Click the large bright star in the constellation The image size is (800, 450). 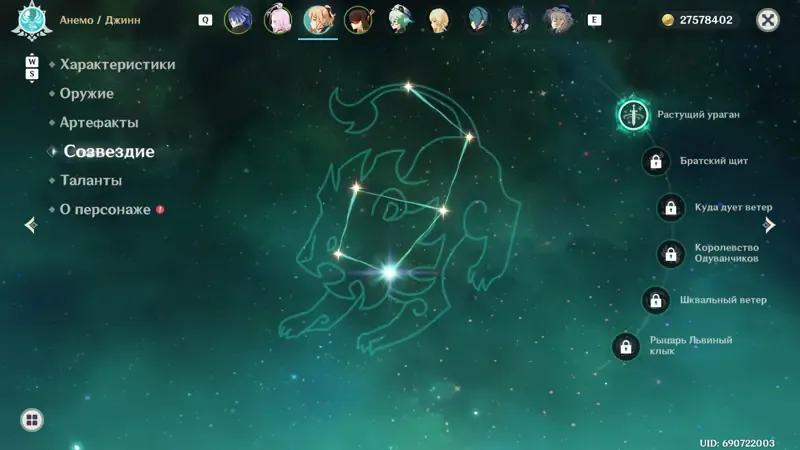[390, 273]
